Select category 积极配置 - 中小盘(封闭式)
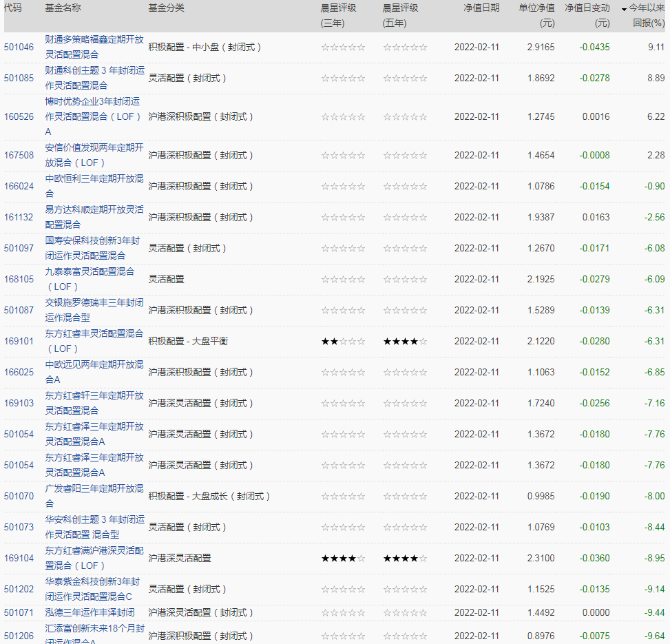670x644 pixels. [205, 47]
